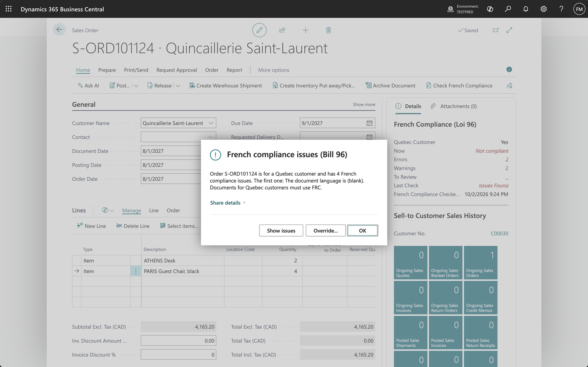The image size is (588, 367).
Task: Open notifications bell
Action: 526,9
